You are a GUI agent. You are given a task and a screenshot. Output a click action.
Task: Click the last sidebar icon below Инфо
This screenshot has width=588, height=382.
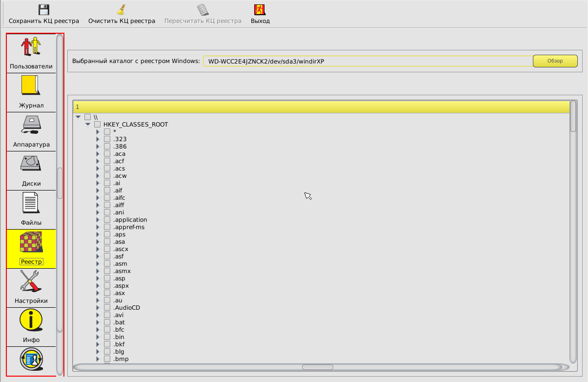pyautogui.click(x=31, y=361)
